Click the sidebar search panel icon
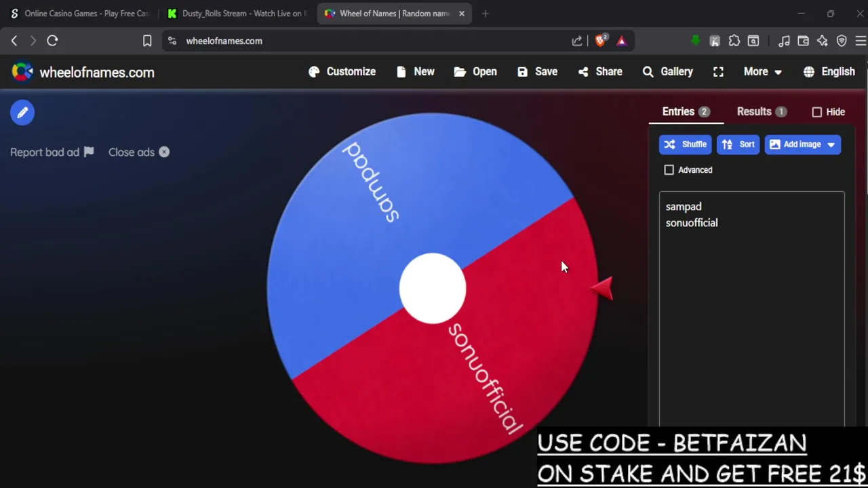Image resolution: width=868 pixels, height=488 pixels. coord(753,41)
